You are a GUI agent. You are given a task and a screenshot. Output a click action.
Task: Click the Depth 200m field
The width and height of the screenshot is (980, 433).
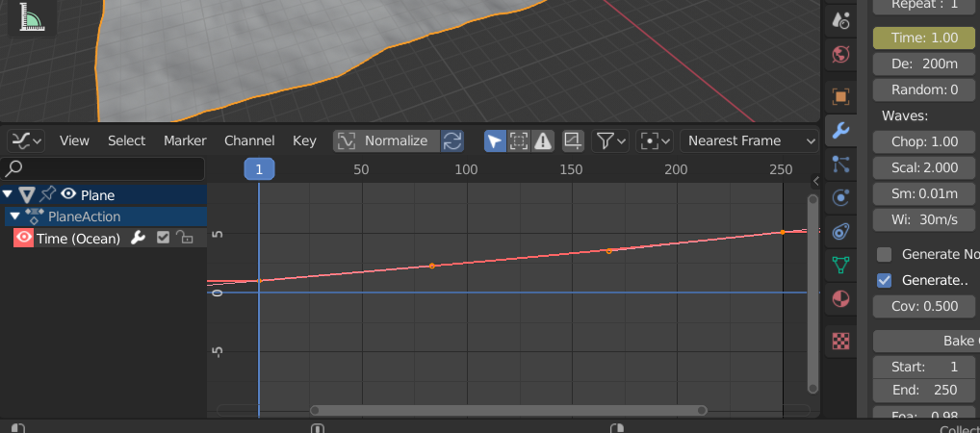pos(926,64)
